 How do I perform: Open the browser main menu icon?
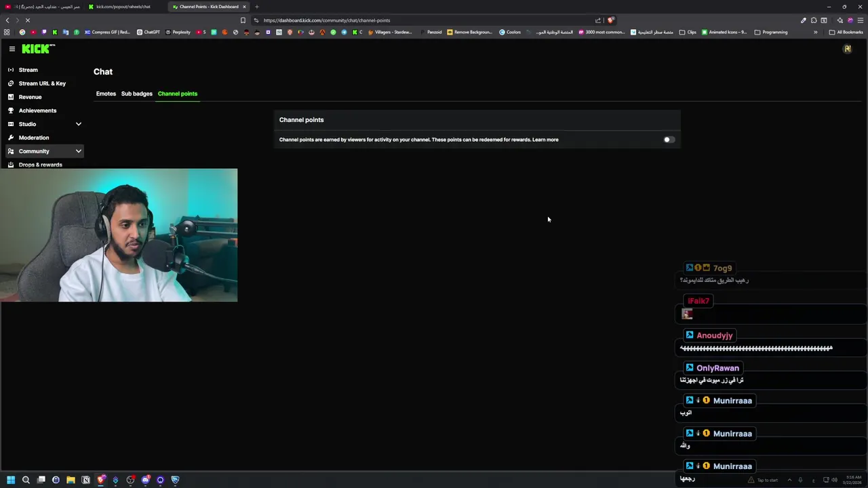[x=861, y=20]
